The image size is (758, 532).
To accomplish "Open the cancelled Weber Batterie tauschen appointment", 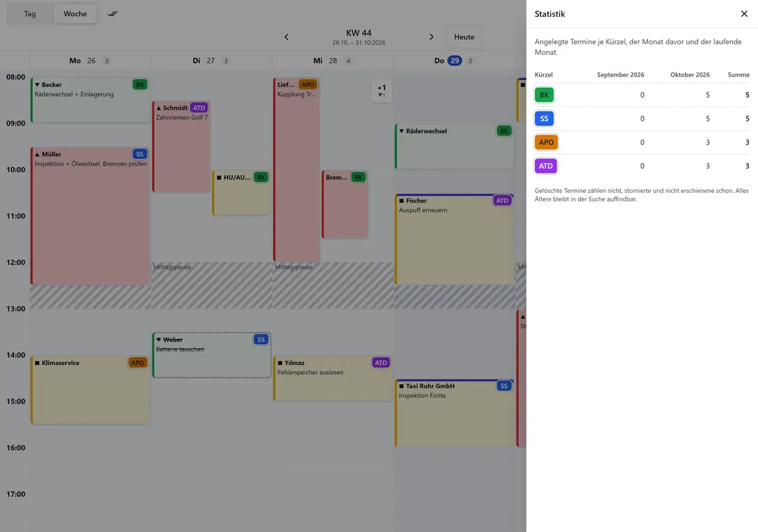I will click(211, 355).
